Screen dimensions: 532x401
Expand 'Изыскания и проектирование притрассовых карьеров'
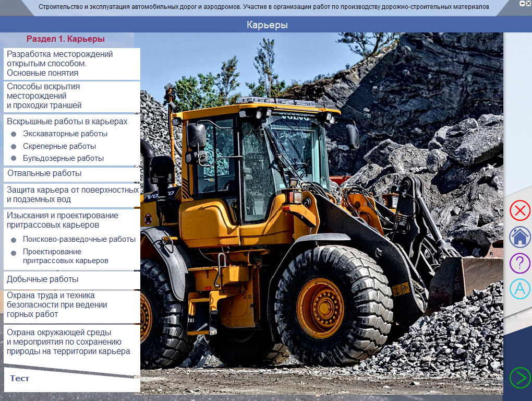pos(63,220)
